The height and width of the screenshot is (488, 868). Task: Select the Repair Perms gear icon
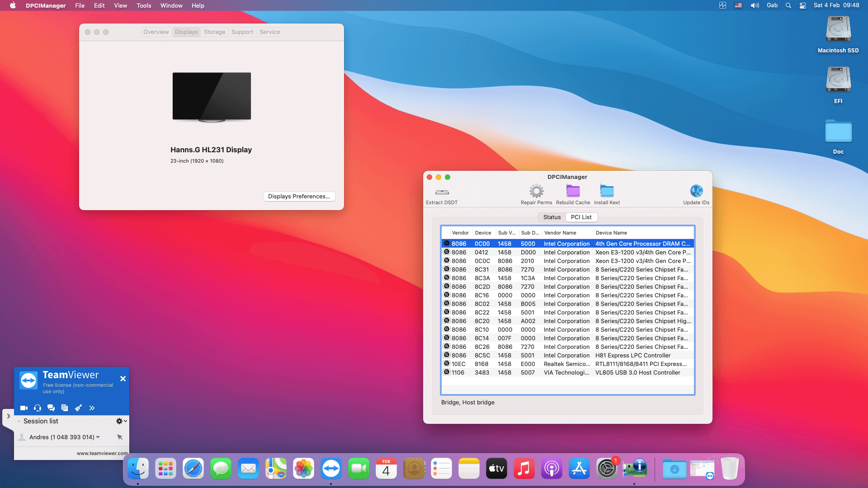coord(536,191)
